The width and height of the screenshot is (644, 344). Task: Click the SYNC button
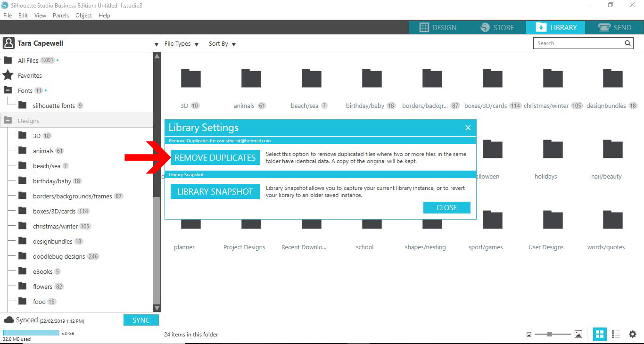point(141,320)
